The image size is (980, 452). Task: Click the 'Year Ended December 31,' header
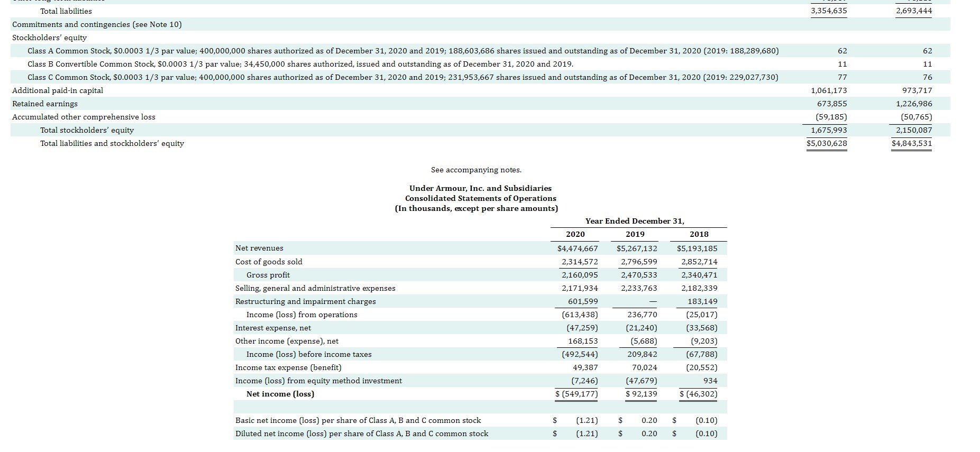635,221
